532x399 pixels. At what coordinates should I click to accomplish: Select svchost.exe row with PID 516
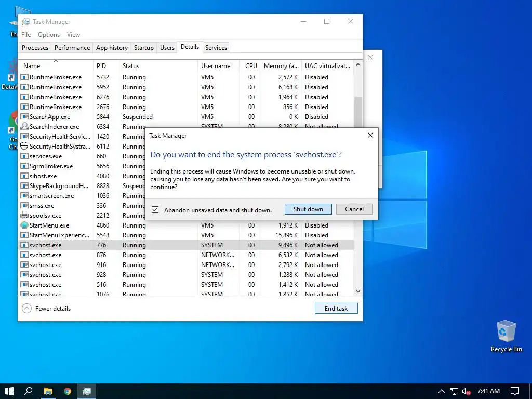tap(187, 284)
